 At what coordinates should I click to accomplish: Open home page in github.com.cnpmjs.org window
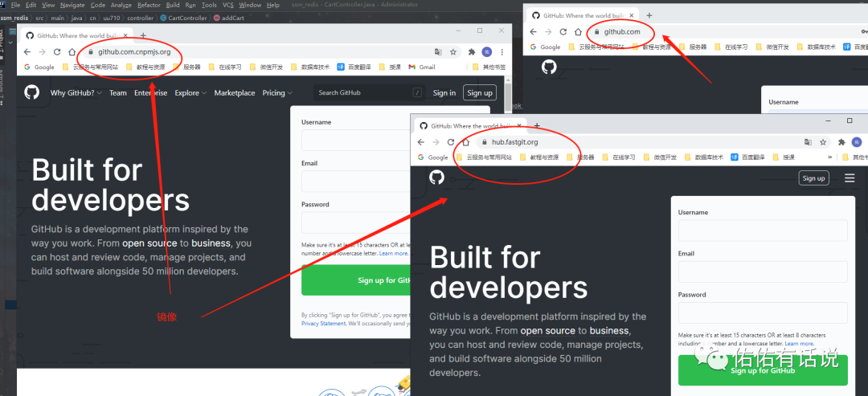[72, 52]
